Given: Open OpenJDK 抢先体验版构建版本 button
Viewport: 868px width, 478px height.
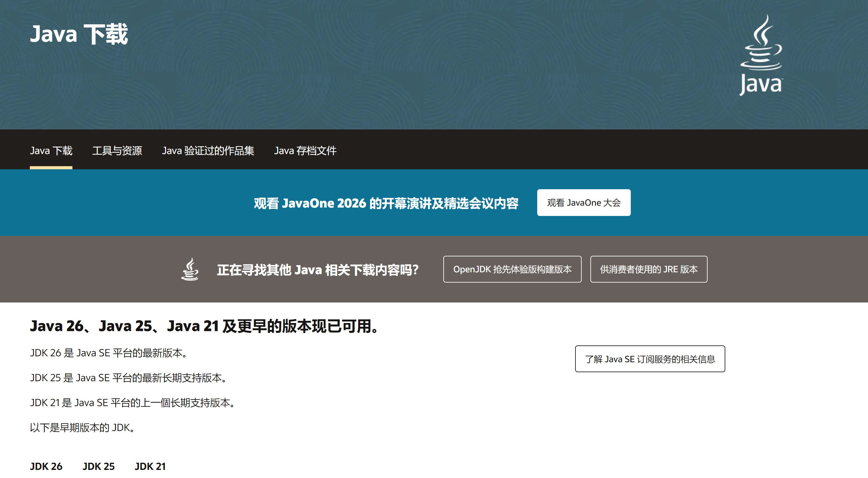Looking at the screenshot, I should coord(512,269).
